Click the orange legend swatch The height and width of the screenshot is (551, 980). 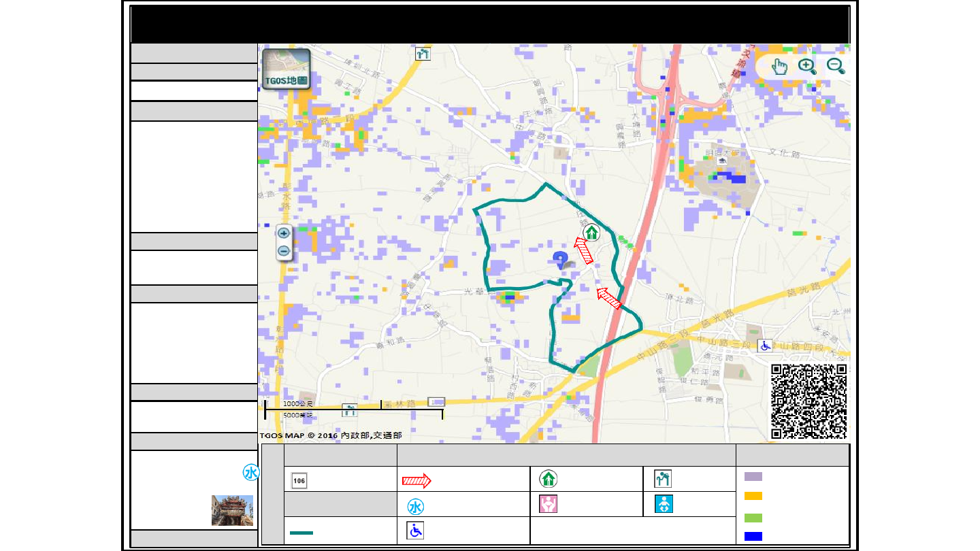753,496
